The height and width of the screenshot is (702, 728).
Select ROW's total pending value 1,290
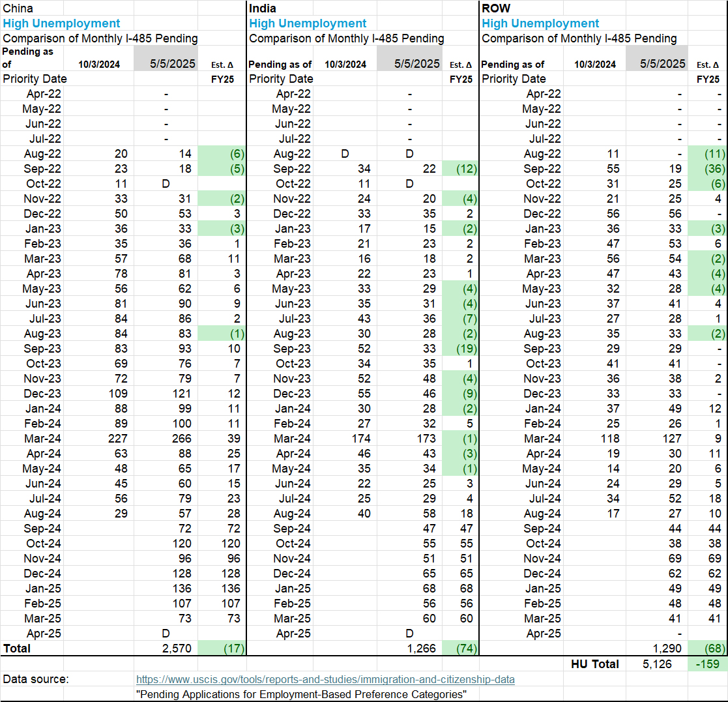[667, 649]
